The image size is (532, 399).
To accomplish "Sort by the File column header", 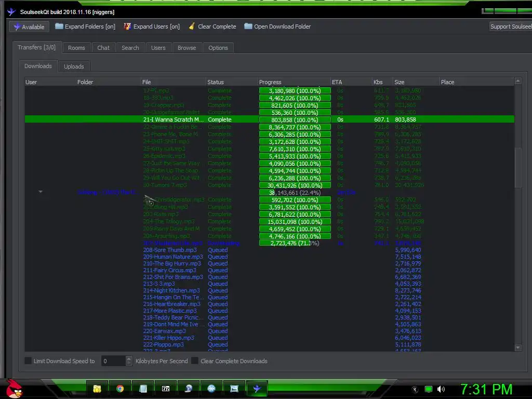I will 174,82.
